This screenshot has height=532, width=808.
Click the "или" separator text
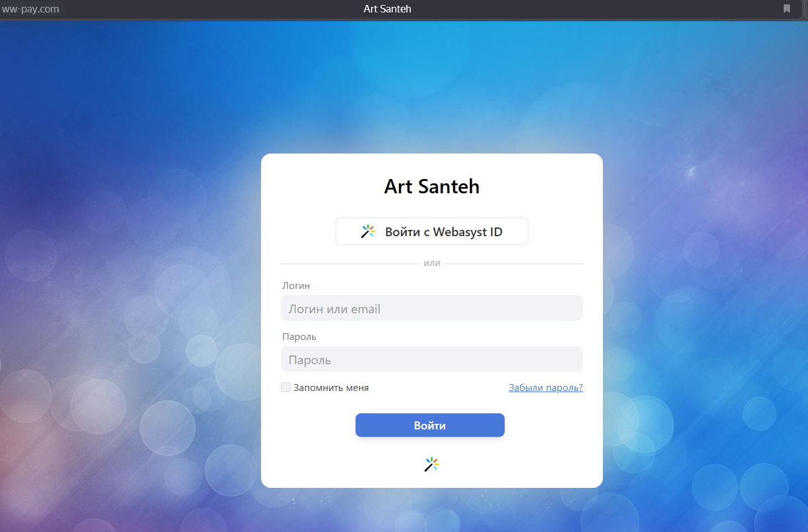[x=432, y=263]
